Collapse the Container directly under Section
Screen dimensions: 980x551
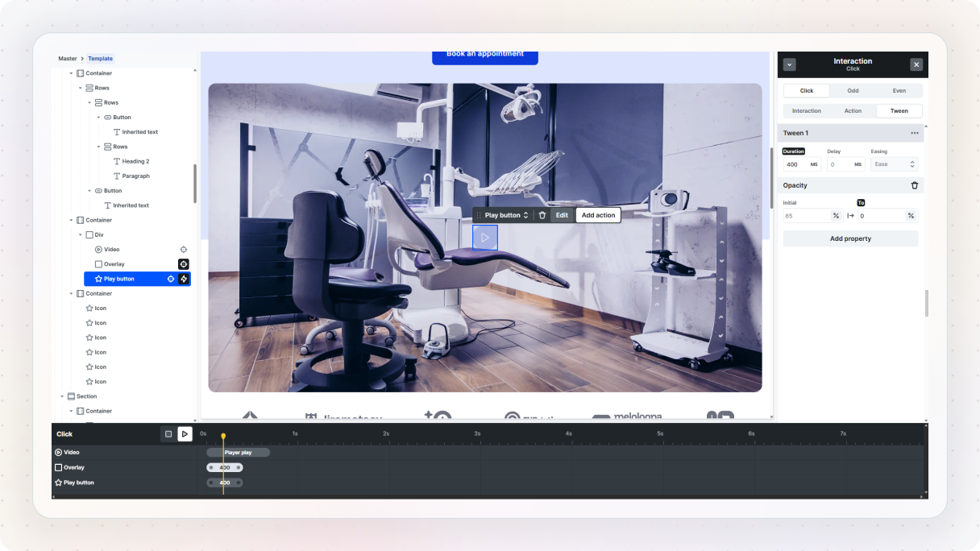tap(71, 411)
